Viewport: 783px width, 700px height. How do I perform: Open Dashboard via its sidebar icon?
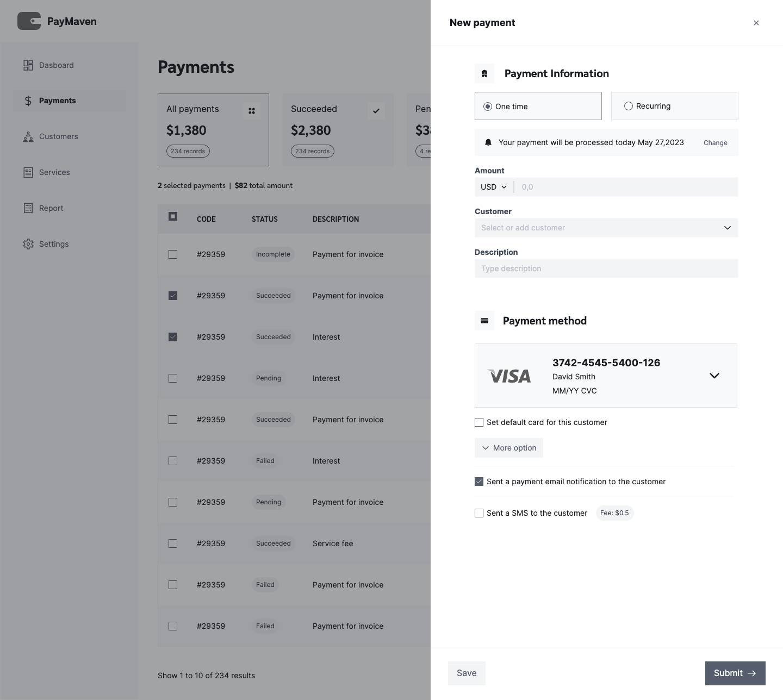[28, 65]
